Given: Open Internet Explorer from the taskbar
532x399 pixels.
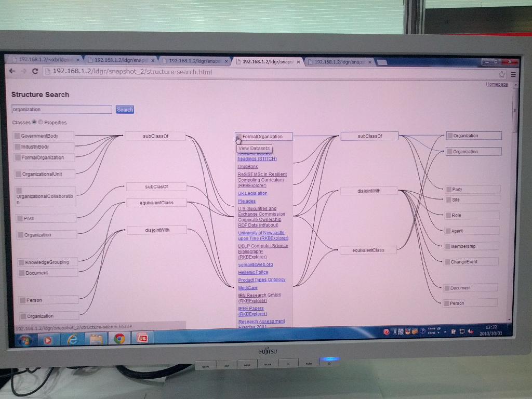Looking at the screenshot, I should (x=72, y=339).
